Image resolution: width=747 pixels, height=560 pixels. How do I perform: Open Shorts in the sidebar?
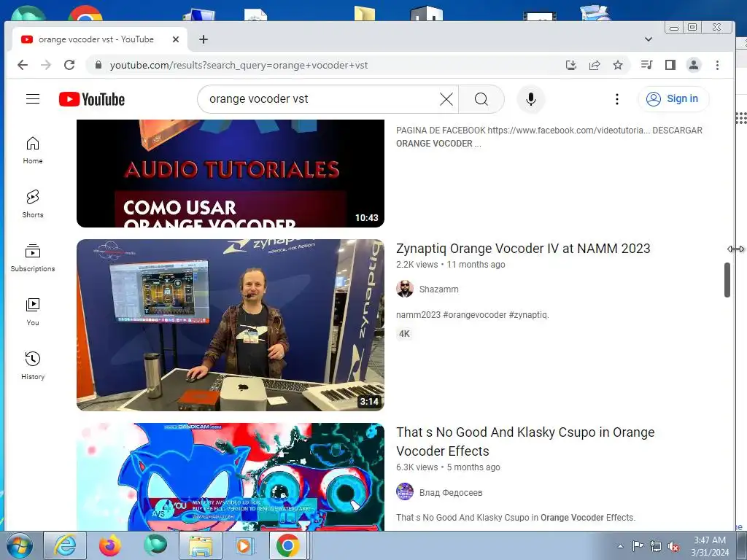33,204
